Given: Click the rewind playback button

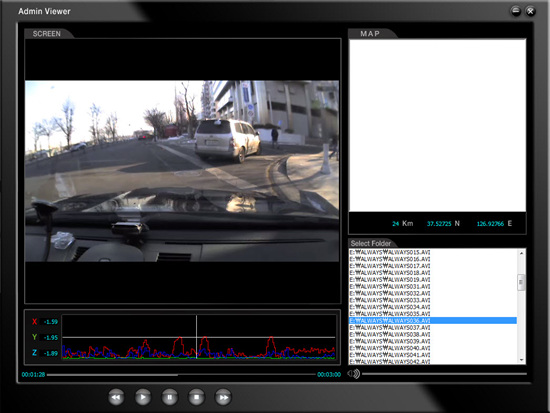Looking at the screenshot, I should coord(116,397).
